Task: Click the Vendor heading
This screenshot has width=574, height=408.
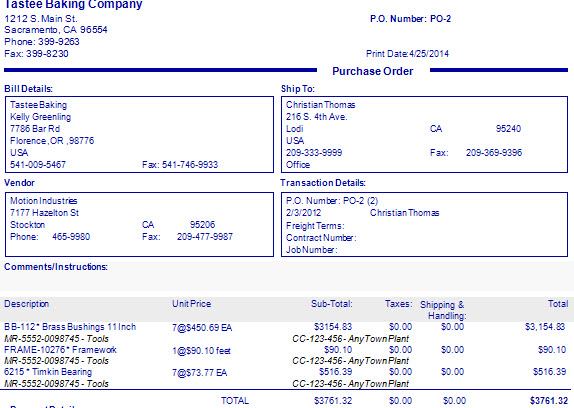Action: tap(19, 183)
